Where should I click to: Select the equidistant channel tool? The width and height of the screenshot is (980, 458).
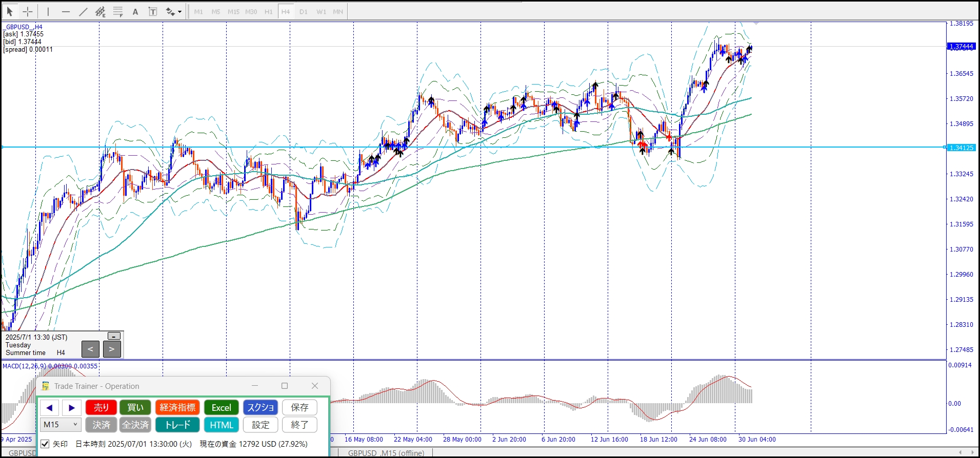click(x=101, y=11)
